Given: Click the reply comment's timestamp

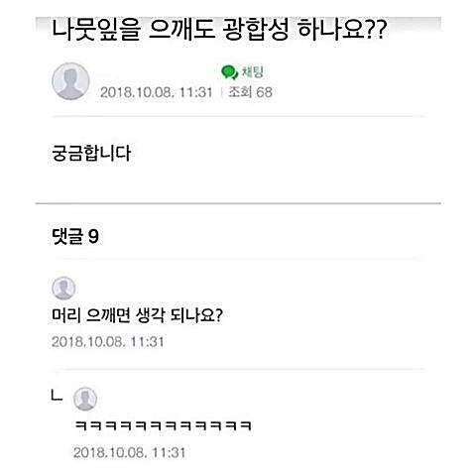Looking at the screenshot, I should tap(129, 452).
